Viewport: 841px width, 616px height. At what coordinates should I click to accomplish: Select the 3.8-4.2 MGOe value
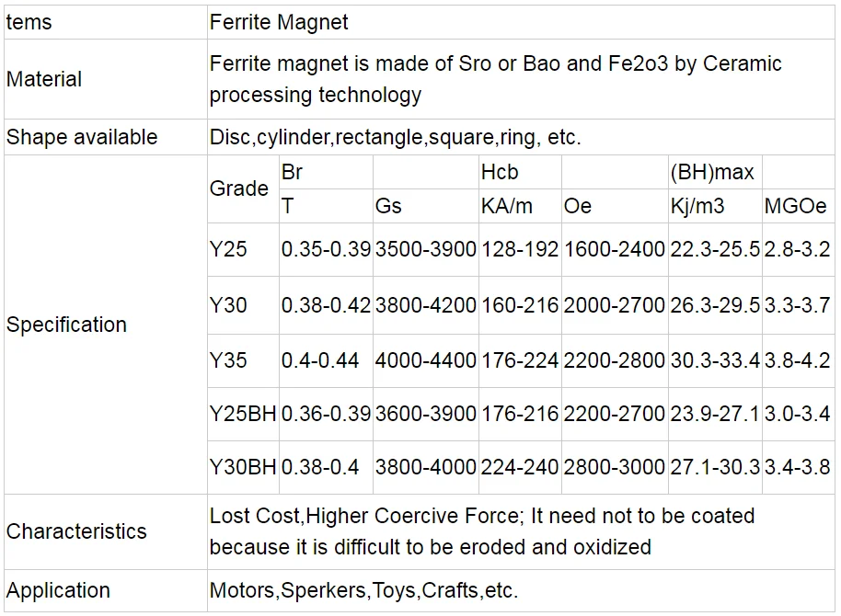[797, 359]
